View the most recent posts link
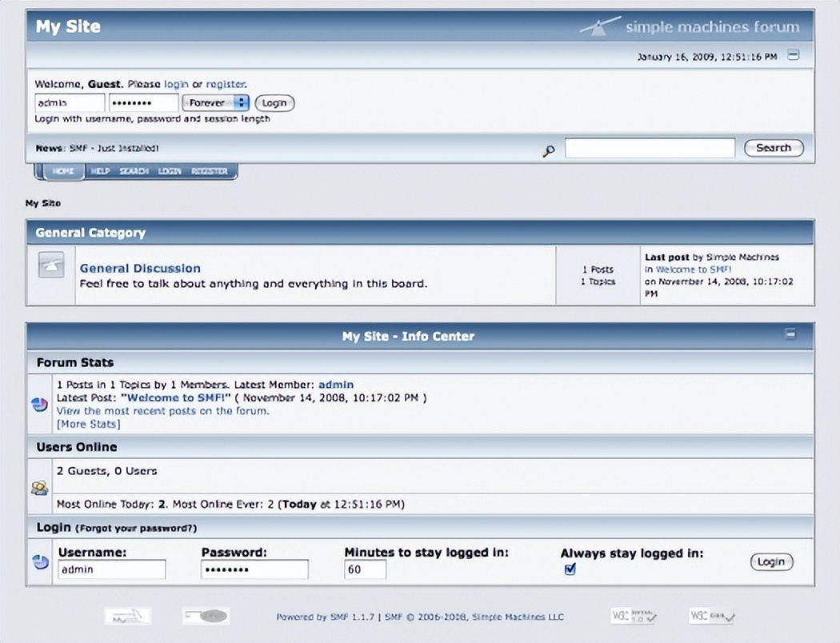Image resolution: width=840 pixels, height=643 pixels. click(163, 411)
